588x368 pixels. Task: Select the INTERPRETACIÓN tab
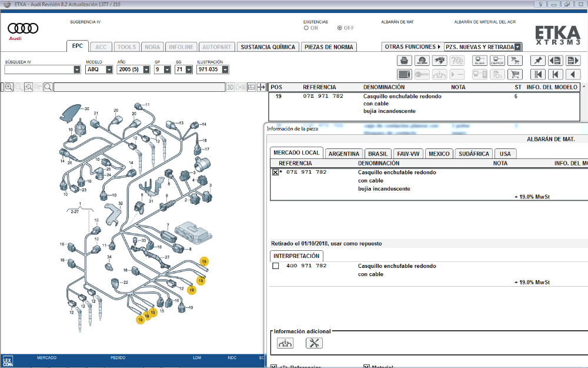pyautogui.click(x=296, y=256)
